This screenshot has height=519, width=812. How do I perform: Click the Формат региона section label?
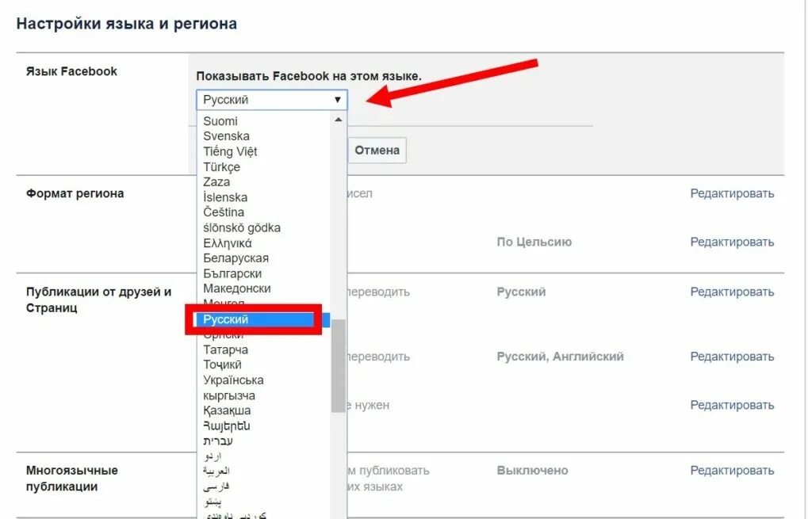click(x=75, y=193)
